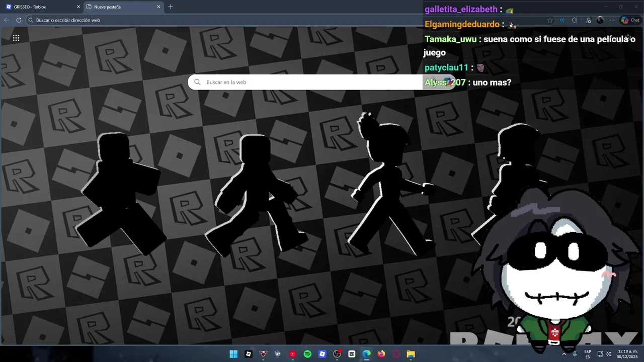Open File Explorer from the taskbar

[411, 354]
